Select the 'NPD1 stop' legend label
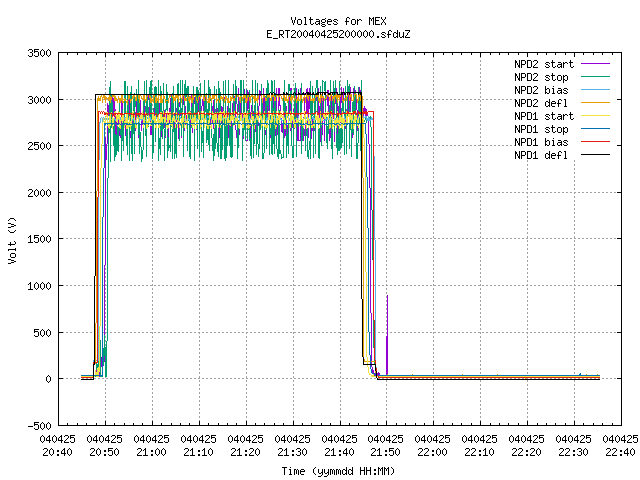Screen dimensions: 640x480 pyautogui.click(x=541, y=129)
